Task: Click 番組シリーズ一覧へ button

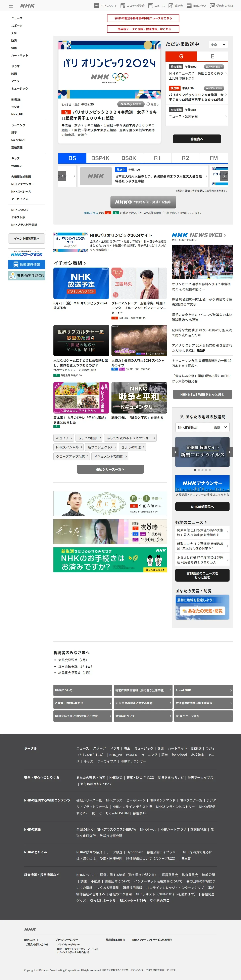Action: [x=110, y=469]
